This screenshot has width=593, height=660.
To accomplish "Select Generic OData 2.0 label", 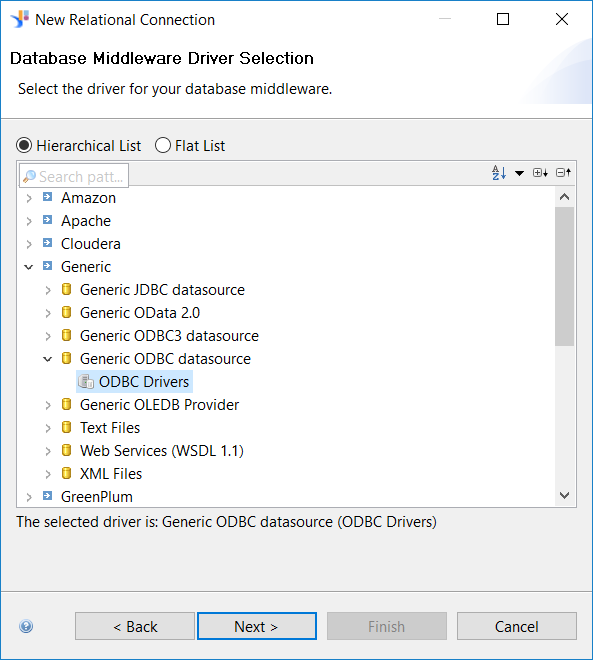I will [x=140, y=313].
